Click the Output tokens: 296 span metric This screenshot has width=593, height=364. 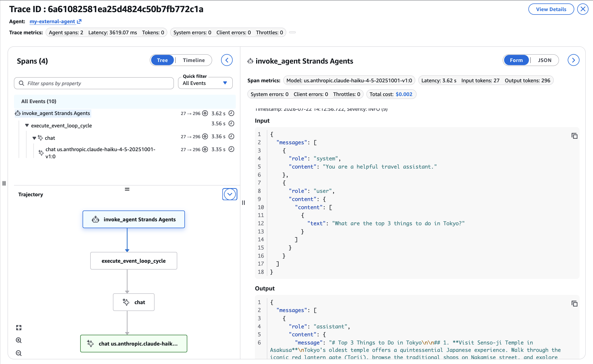coord(527,80)
